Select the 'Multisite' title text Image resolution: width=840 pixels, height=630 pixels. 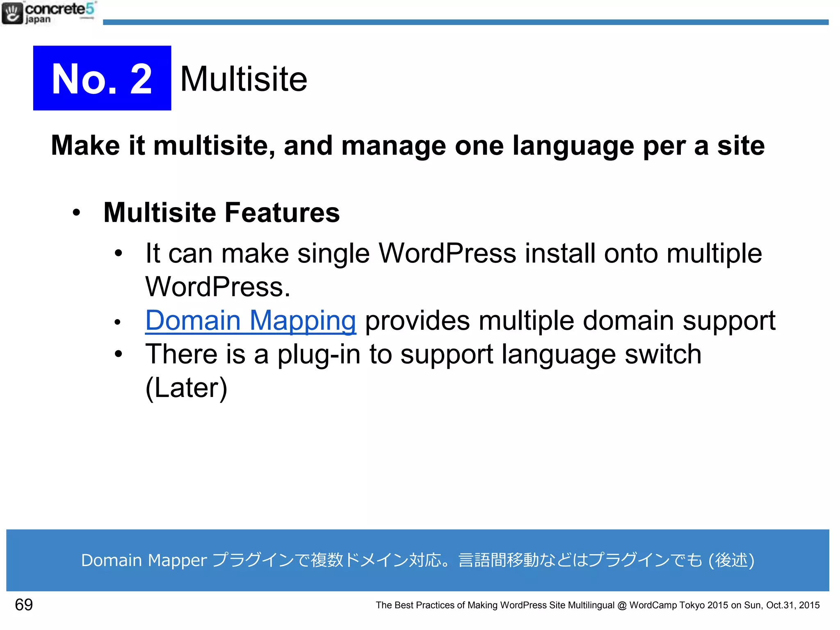pos(244,79)
